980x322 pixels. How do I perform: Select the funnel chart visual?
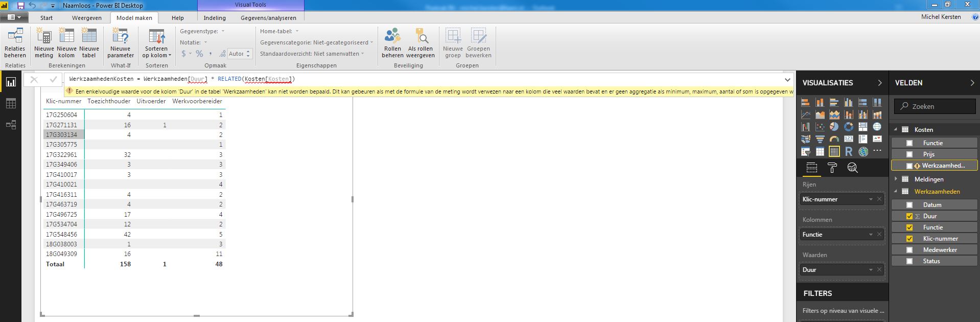(x=820, y=139)
